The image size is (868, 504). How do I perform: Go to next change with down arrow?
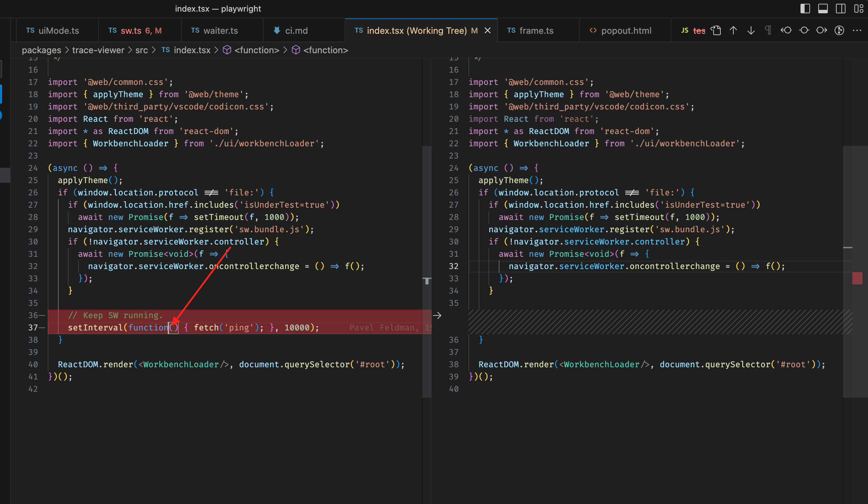coord(751,30)
